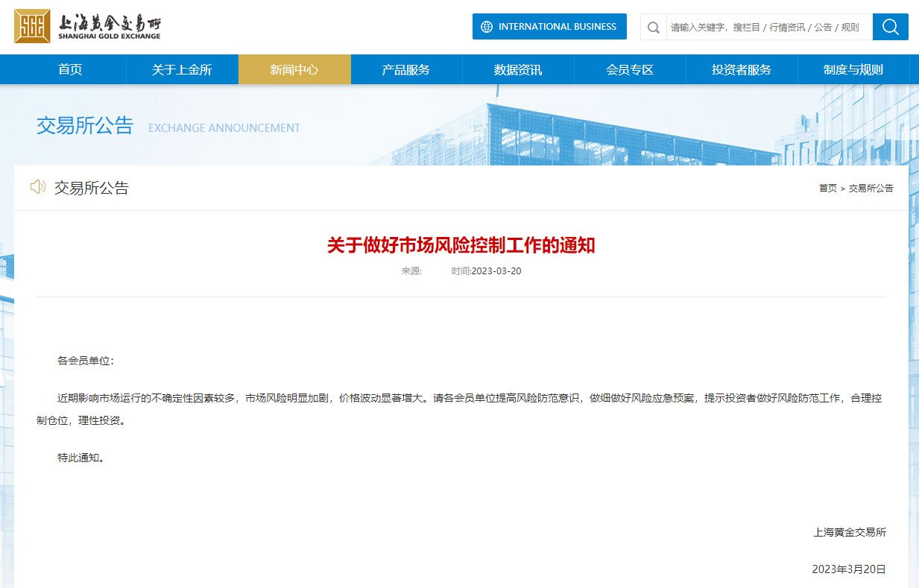This screenshot has height=588, width=919.
Task: Click the publish date 2023-03-20 text
Action: [x=496, y=271]
